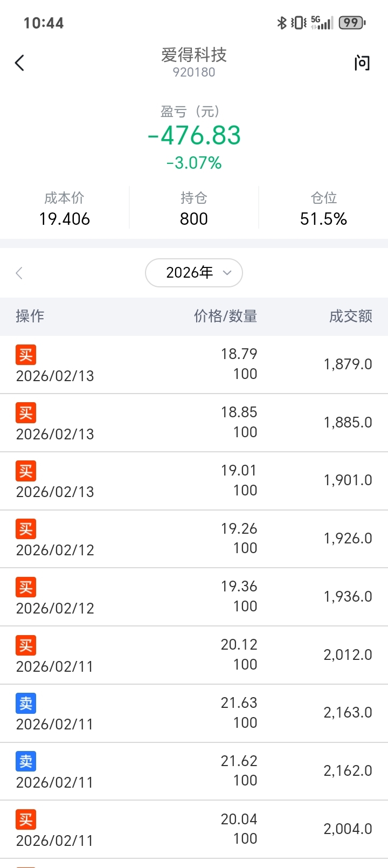Tap the sell icon on the 21.63 trade
Screen dimensions: 388x868
[x=26, y=704]
